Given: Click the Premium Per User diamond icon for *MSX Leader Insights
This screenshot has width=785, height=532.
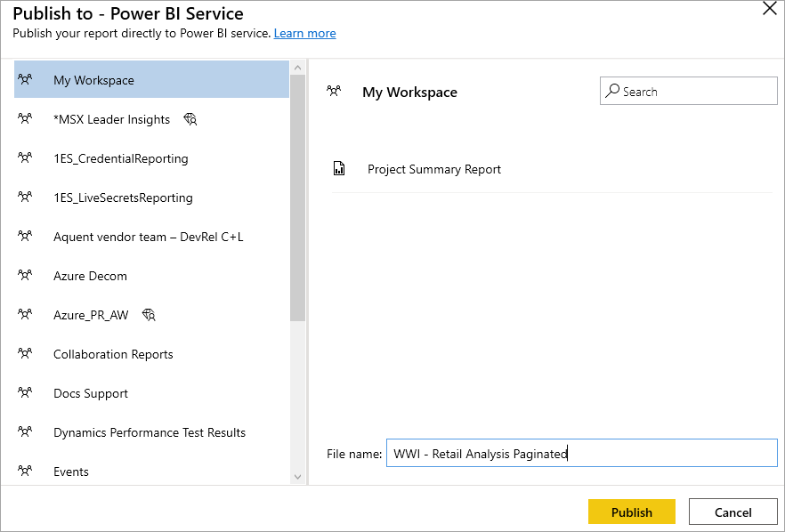Looking at the screenshot, I should 190,118.
